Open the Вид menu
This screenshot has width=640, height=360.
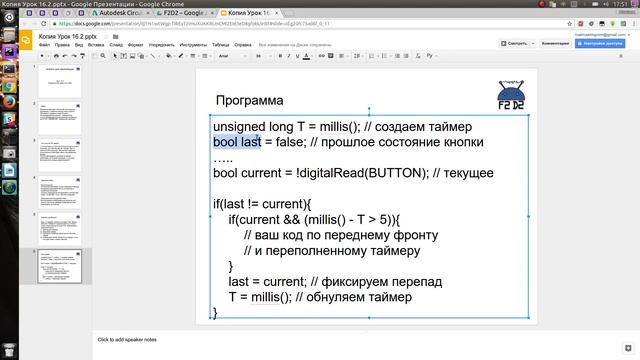[79, 45]
